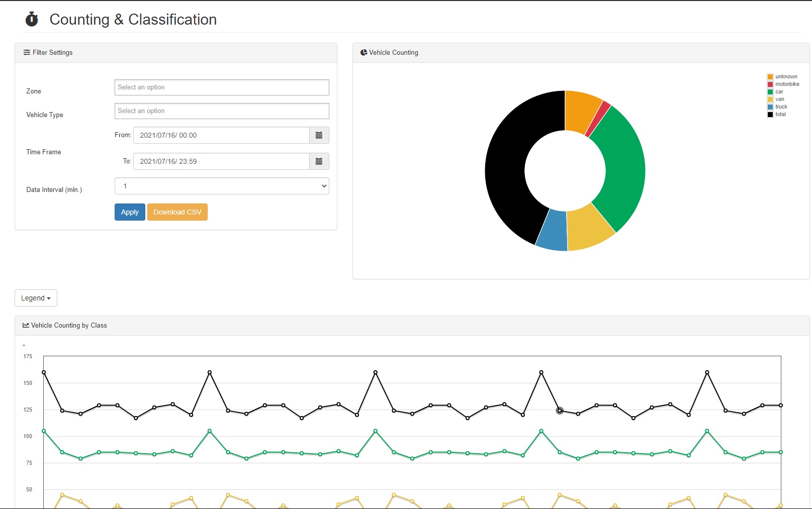Open the Zone select box
The image size is (812, 509).
click(222, 87)
